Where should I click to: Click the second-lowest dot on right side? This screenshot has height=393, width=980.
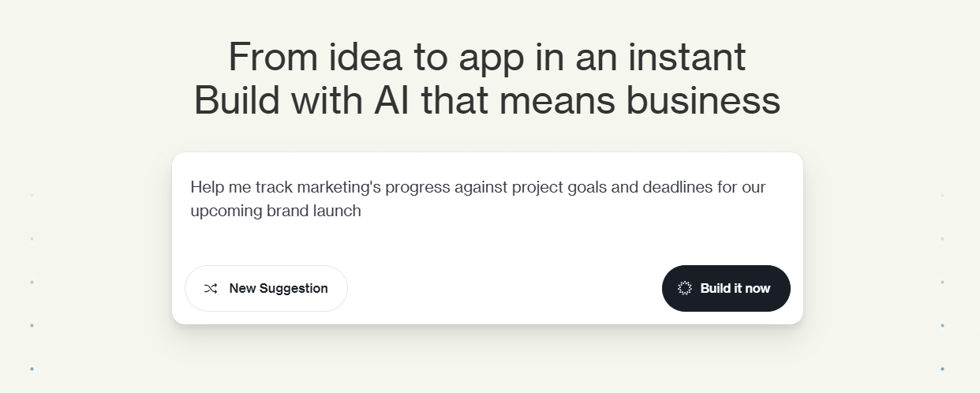[x=942, y=325]
